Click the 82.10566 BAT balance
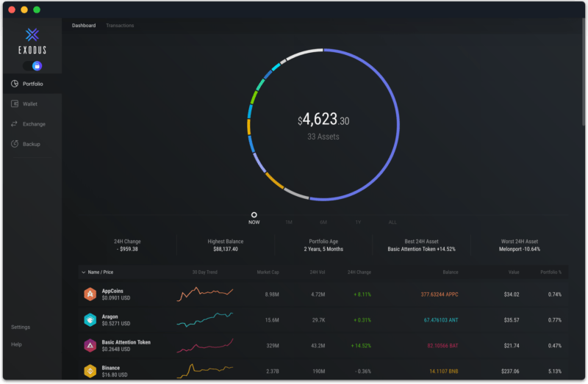588x384 pixels. 443,345
